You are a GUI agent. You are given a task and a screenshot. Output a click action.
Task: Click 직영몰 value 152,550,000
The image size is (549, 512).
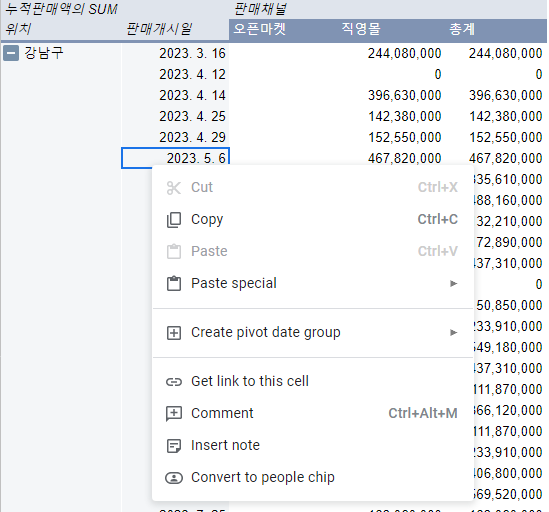(404, 138)
